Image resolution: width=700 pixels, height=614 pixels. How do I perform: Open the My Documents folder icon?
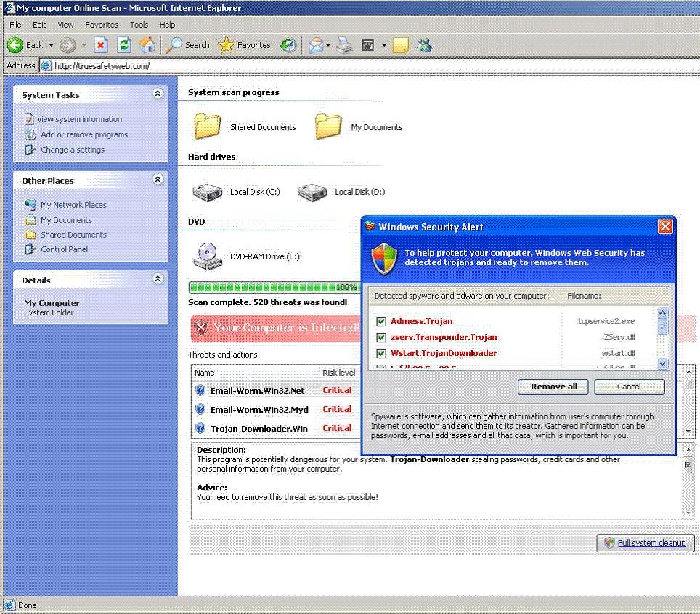coord(328,126)
